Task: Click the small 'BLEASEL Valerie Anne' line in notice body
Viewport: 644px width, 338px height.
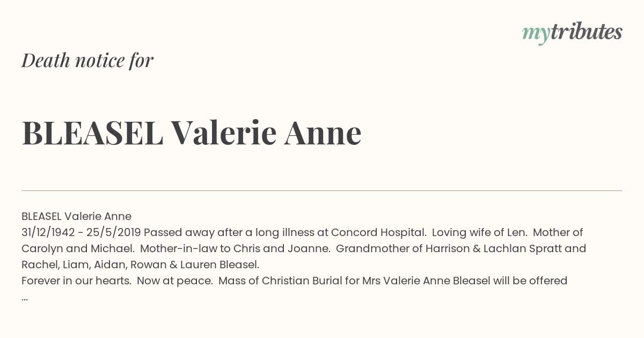Action: (x=76, y=216)
